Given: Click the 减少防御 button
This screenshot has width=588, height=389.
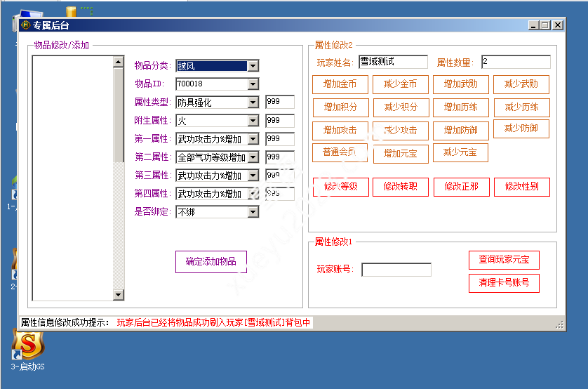Looking at the screenshot, I should [521, 129].
